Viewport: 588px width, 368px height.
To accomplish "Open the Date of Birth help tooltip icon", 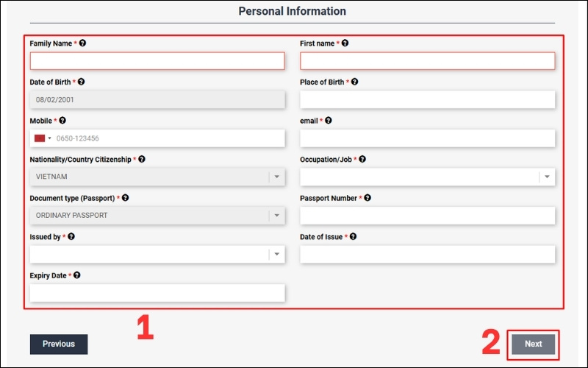I will tap(81, 82).
